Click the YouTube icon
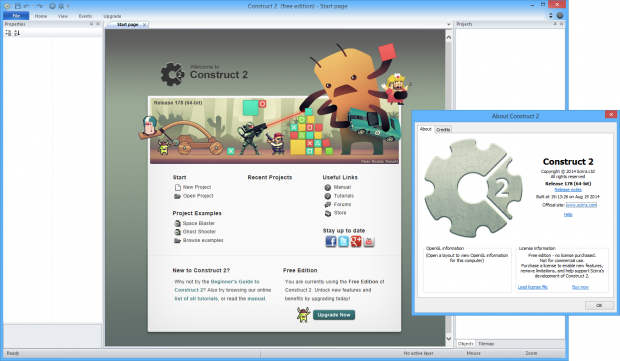This screenshot has height=361, width=620. point(369,241)
